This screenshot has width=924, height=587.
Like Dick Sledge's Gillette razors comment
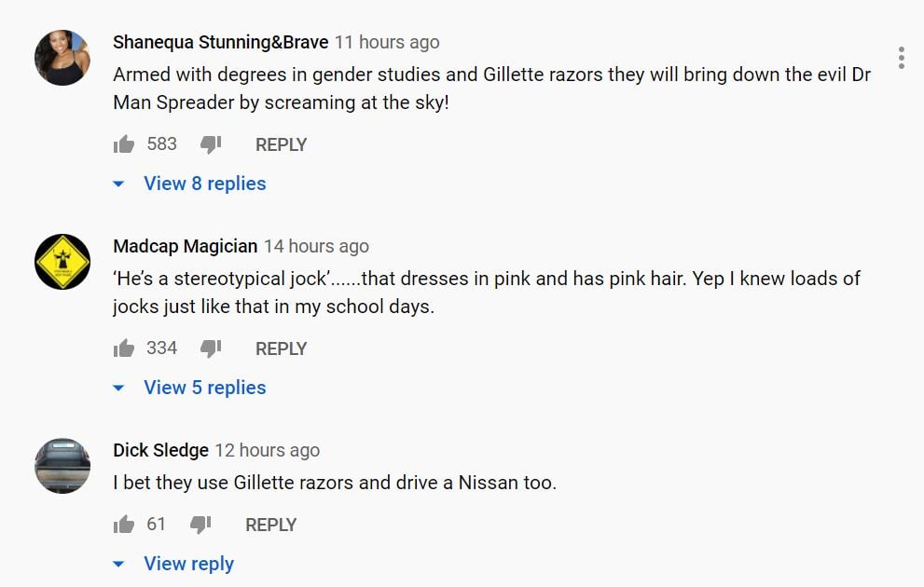(x=124, y=525)
